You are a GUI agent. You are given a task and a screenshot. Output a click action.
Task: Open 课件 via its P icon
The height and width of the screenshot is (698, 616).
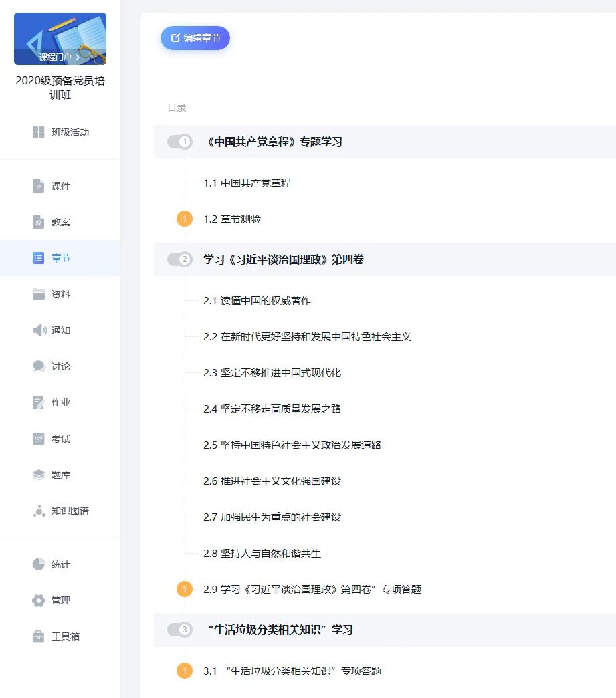coord(39,186)
